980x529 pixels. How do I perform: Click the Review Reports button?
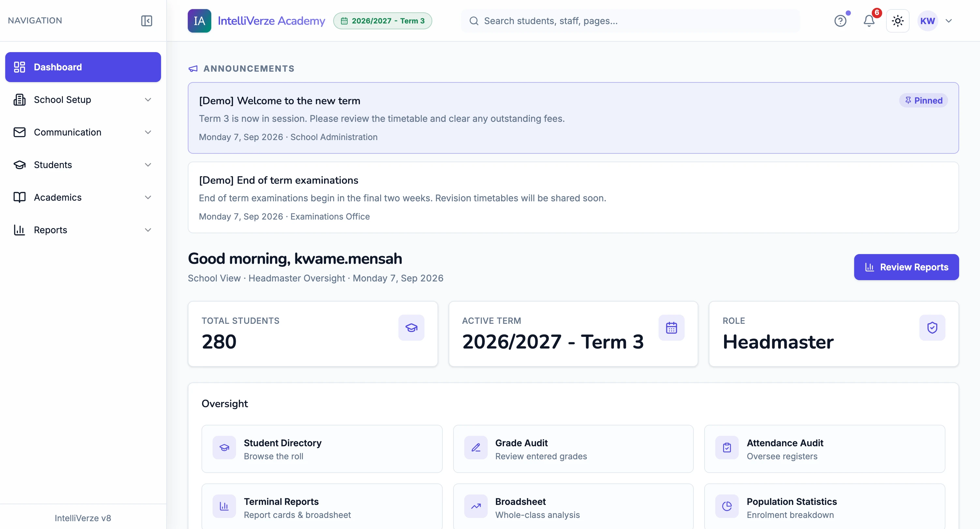(906, 267)
